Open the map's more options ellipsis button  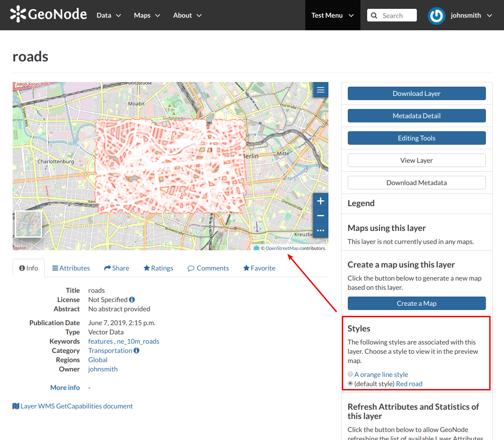click(320, 231)
